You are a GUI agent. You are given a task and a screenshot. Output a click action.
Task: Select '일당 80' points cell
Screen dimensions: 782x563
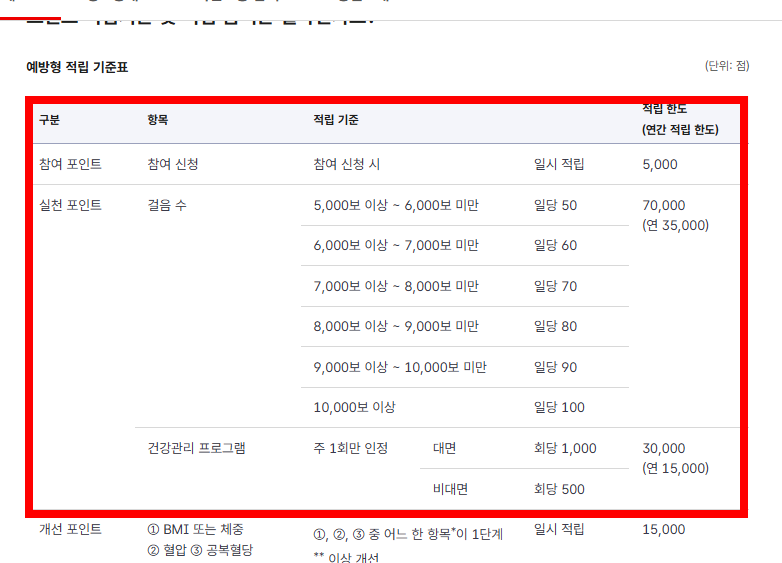(556, 326)
